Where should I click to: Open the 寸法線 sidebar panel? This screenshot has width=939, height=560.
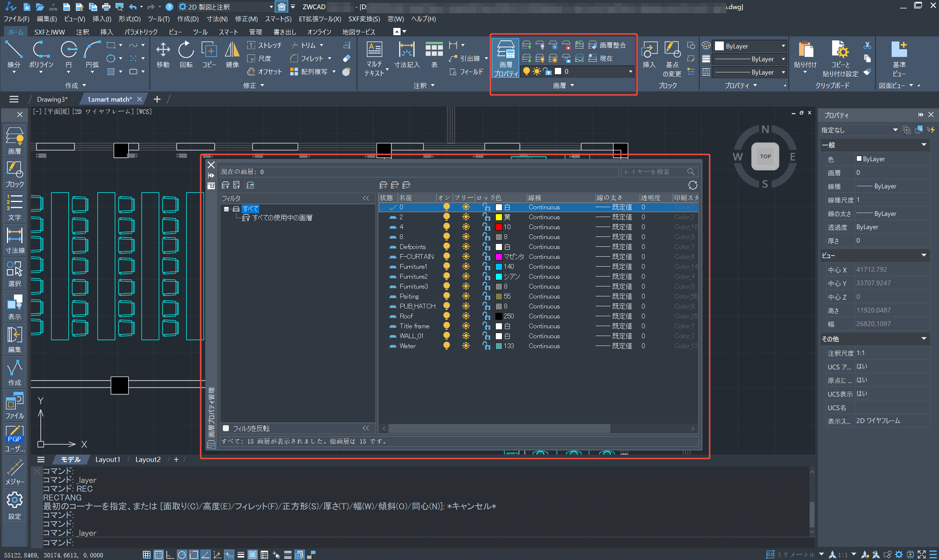pyautogui.click(x=15, y=240)
